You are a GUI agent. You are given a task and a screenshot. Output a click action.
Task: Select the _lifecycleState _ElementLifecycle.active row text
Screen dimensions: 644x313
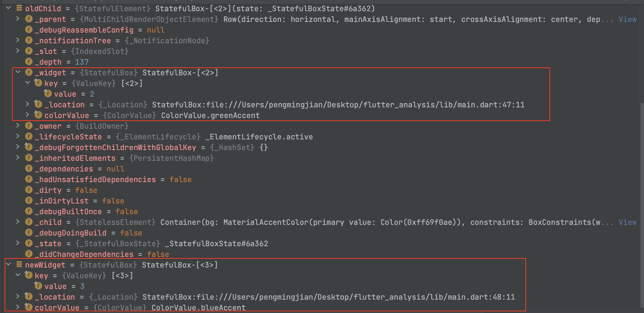[x=174, y=137]
